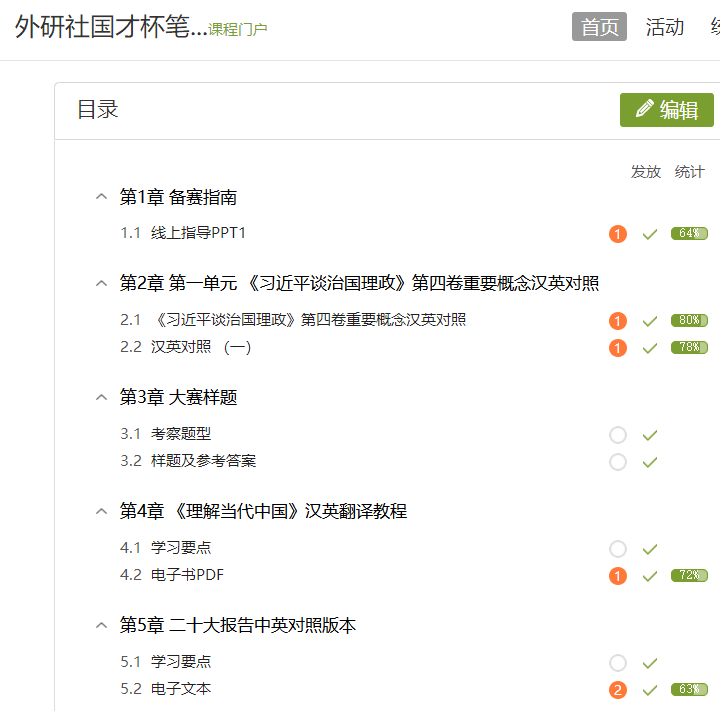Collapse 第3章 大赛样题 chapter
The height and width of the screenshot is (711, 720).
pyautogui.click(x=100, y=397)
